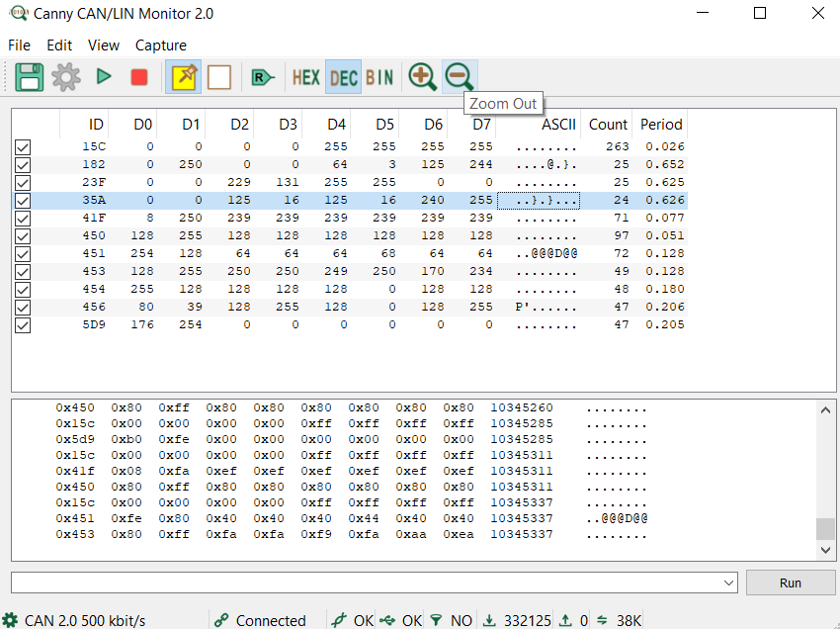Screen dimensions: 840x629
Task: Click the USB icon in status bar
Action: (x=387, y=620)
